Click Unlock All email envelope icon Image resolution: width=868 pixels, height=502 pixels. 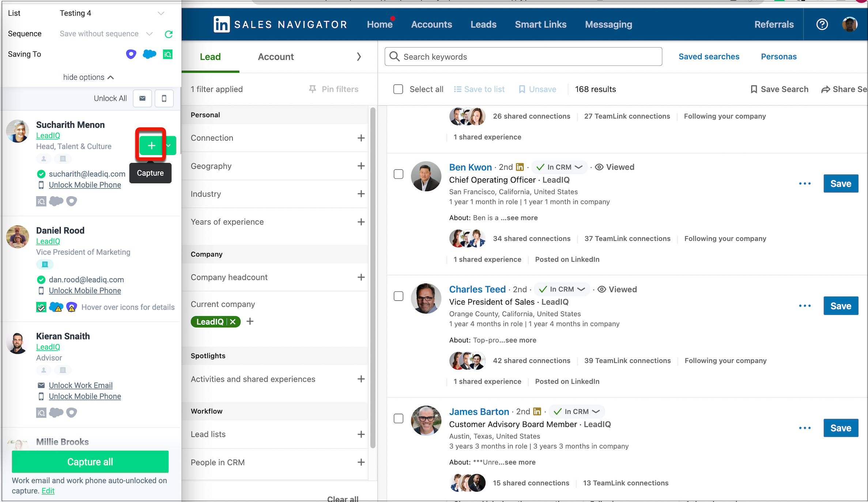pyautogui.click(x=142, y=98)
